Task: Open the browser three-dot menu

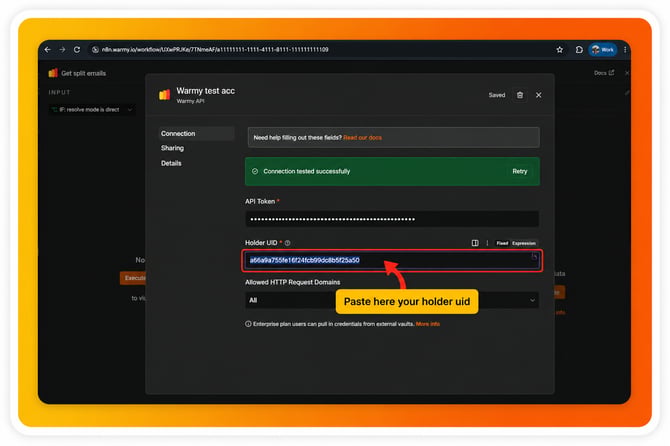Action: [x=625, y=50]
